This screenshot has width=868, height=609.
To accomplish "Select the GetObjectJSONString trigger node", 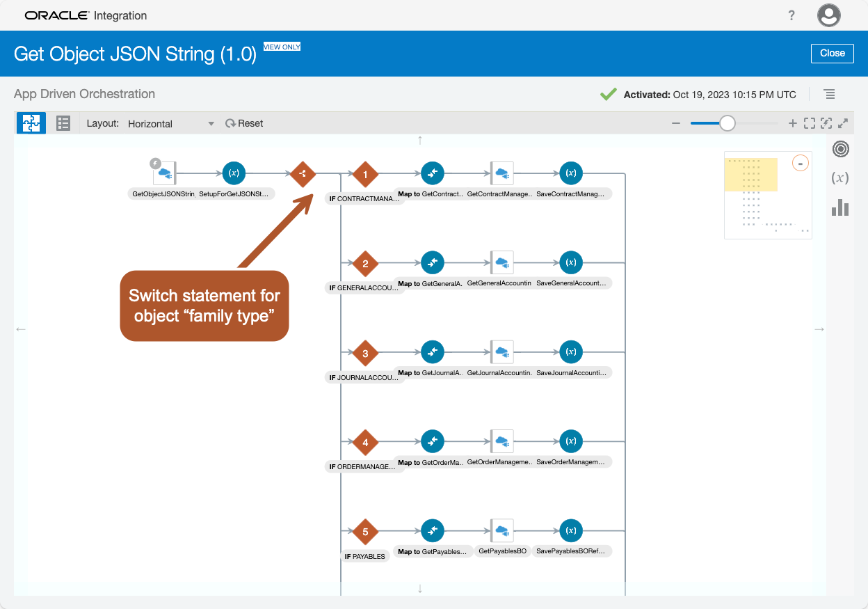I will (x=166, y=173).
